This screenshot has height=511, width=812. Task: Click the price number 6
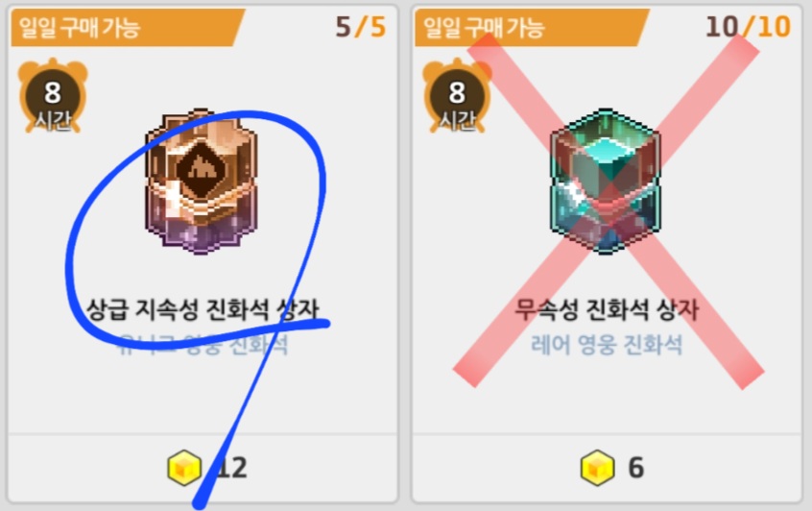pyautogui.click(x=636, y=468)
